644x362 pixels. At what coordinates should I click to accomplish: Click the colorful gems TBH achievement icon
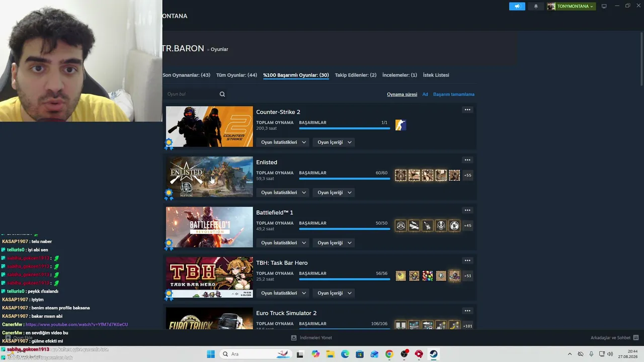tap(428, 276)
